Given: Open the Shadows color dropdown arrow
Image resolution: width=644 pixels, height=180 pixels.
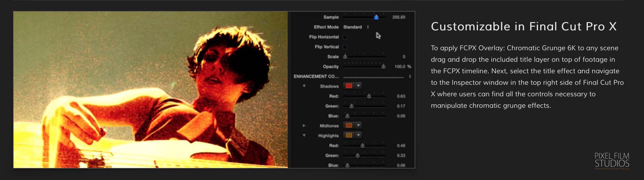Looking at the screenshot, I should pyautogui.click(x=358, y=86).
